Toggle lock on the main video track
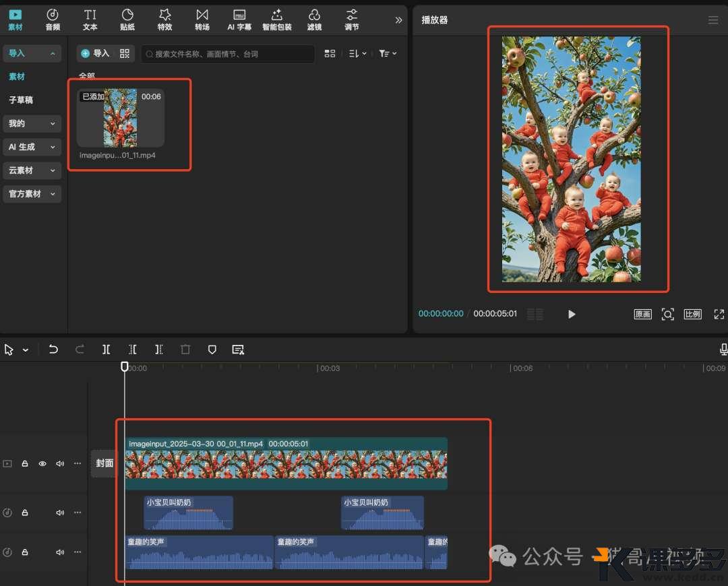 (25, 463)
